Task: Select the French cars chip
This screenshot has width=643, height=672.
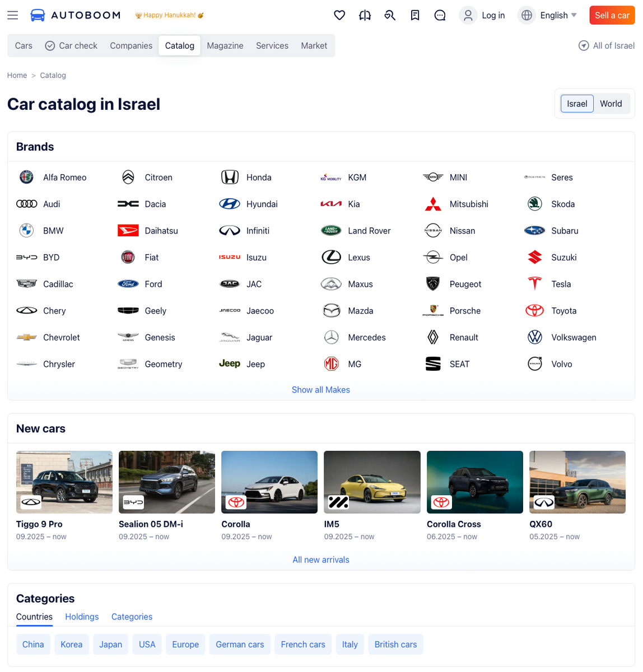Action: point(303,644)
